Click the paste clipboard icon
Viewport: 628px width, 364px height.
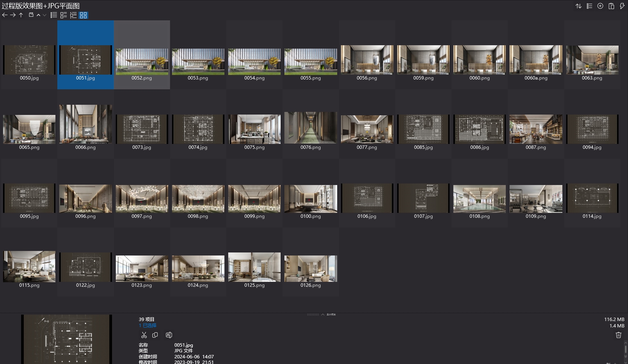click(x=611, y=6)
